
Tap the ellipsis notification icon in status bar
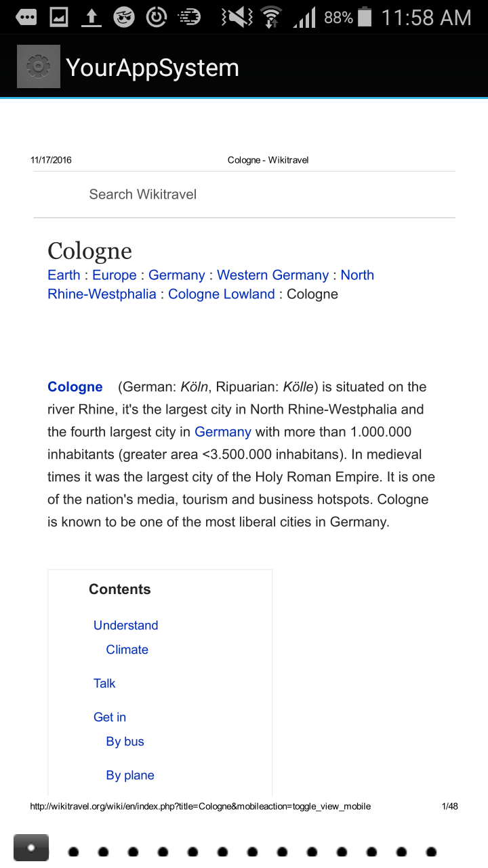pos(26,17)
